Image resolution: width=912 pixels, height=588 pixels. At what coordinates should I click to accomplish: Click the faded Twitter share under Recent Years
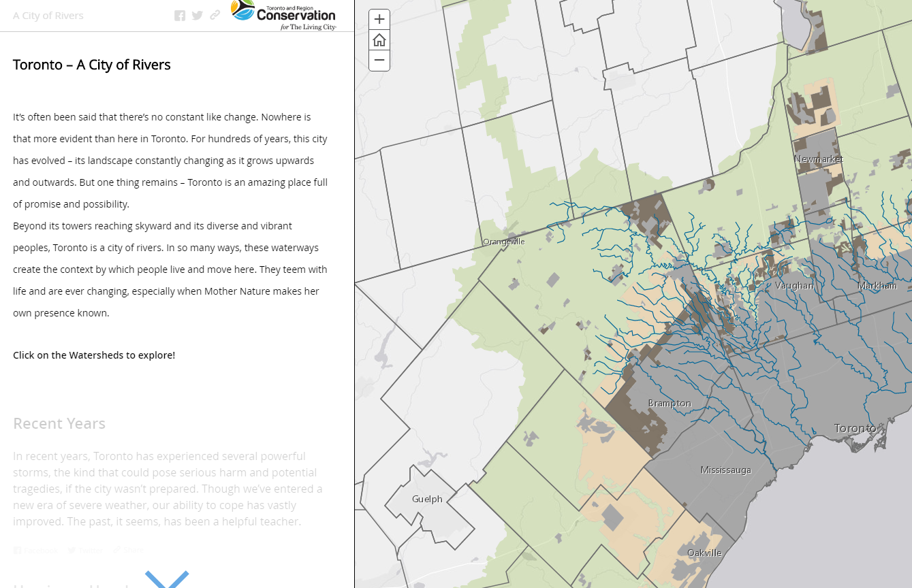pos(85,550)
